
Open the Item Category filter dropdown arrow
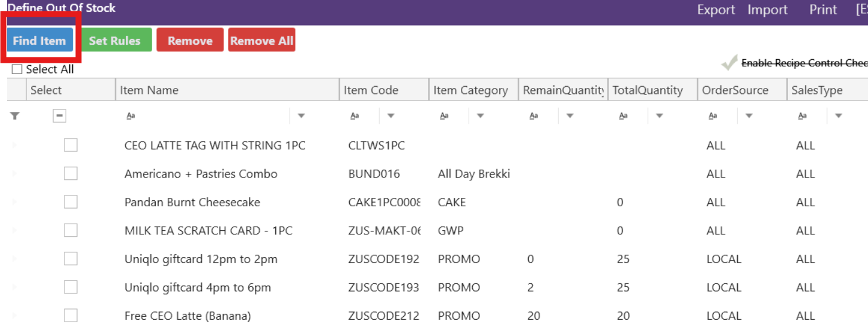[x=481, y=116]
